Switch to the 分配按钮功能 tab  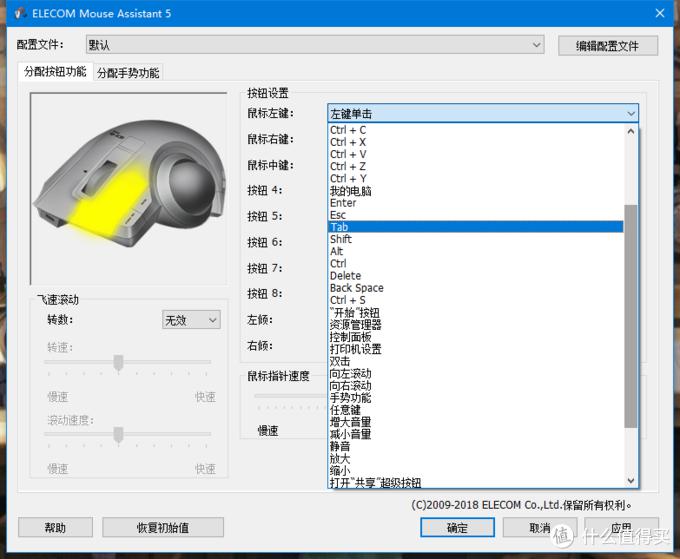[55, 72]
